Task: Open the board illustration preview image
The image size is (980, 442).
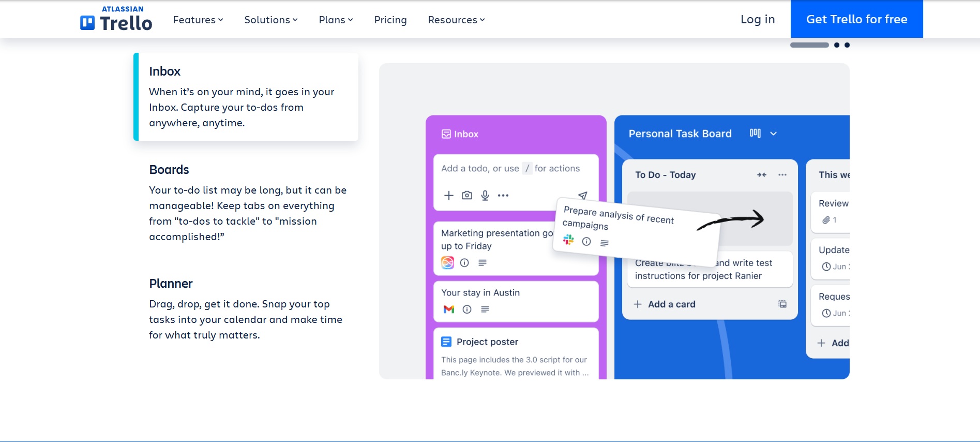Action: [614, 221]
